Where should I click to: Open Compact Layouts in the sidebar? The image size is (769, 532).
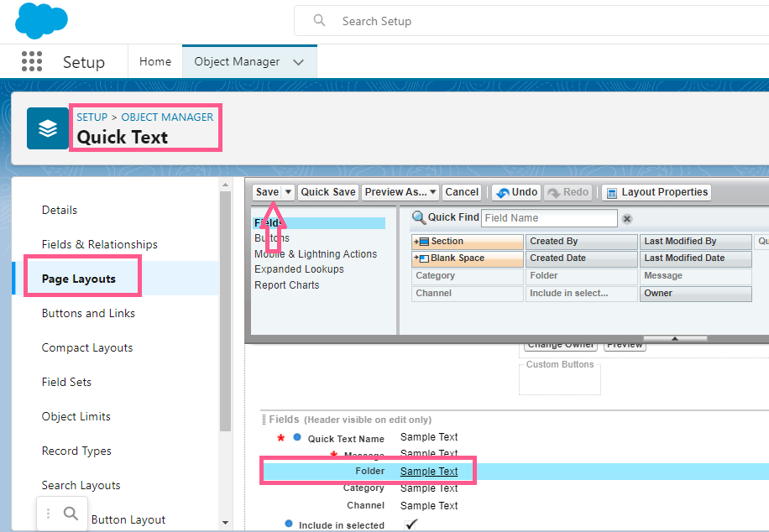[87, 347]
